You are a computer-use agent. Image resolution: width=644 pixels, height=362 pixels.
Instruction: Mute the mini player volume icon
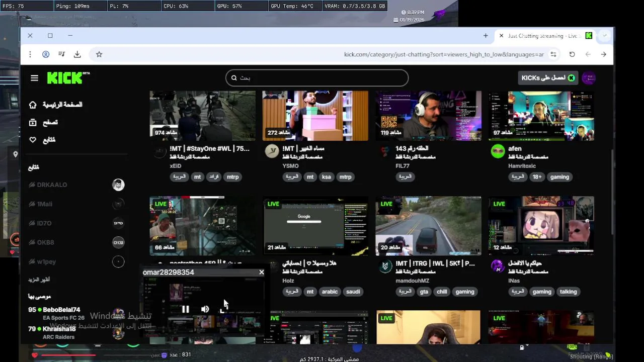205,309
